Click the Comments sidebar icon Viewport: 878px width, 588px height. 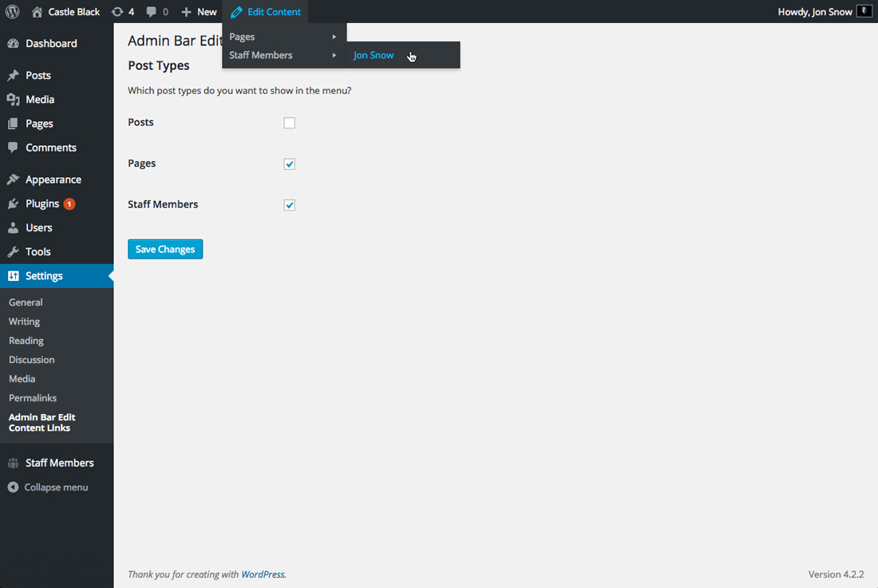tap(14, 148)
